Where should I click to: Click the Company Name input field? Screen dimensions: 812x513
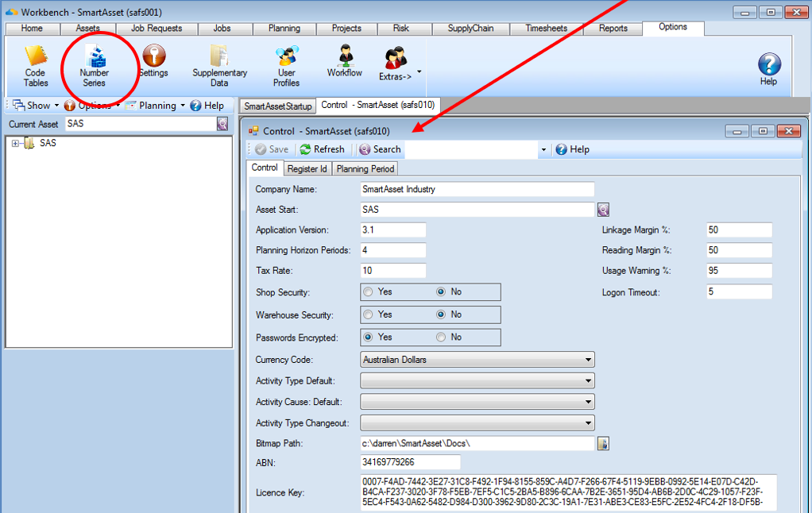click(x=477, y=190)
